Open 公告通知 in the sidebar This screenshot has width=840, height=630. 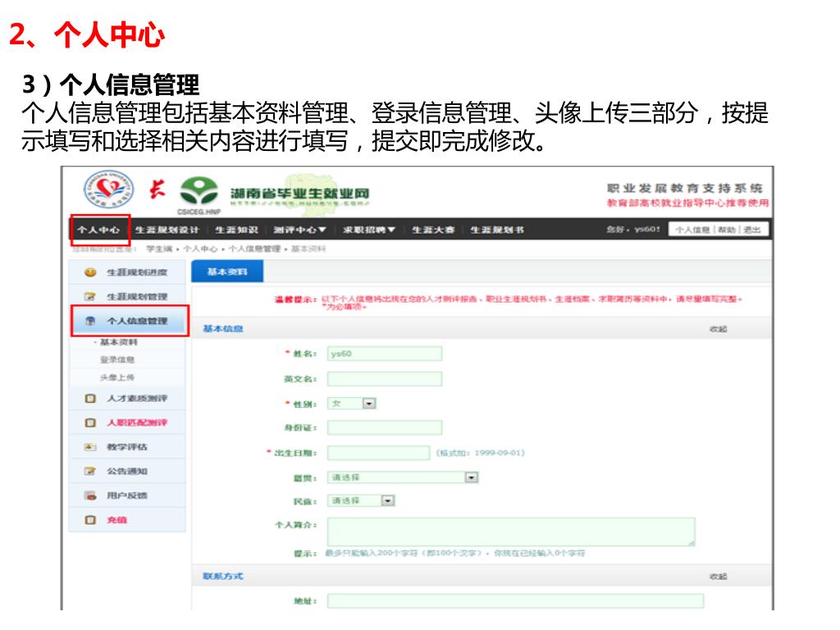pyautogui.click(x=127, y=472)
